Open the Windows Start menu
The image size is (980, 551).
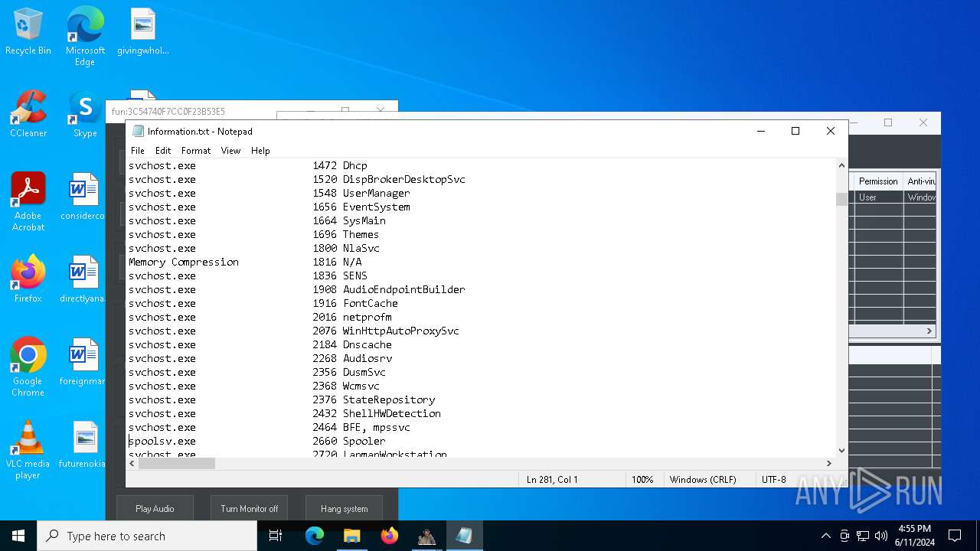pyautogui.click(x=18, y=536)
